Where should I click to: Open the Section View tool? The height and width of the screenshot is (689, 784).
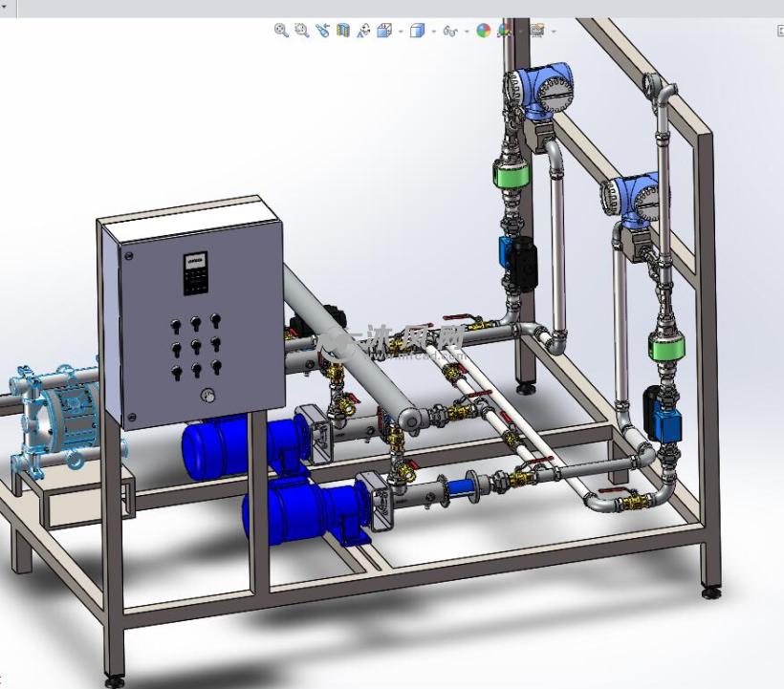[340, 31]
